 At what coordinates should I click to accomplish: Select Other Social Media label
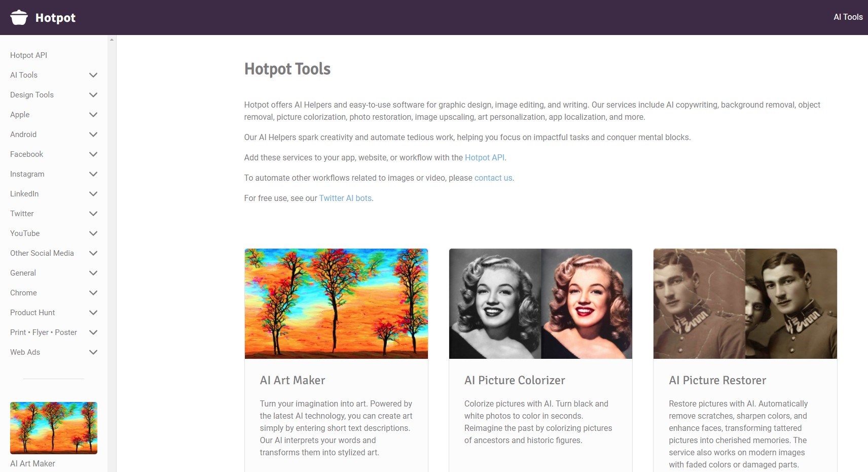pyautogui.click(x=42, y=253)
